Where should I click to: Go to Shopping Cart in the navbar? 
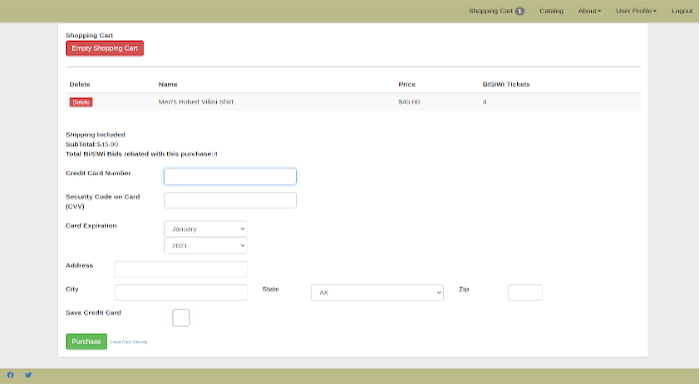click(x=491, y=11)
